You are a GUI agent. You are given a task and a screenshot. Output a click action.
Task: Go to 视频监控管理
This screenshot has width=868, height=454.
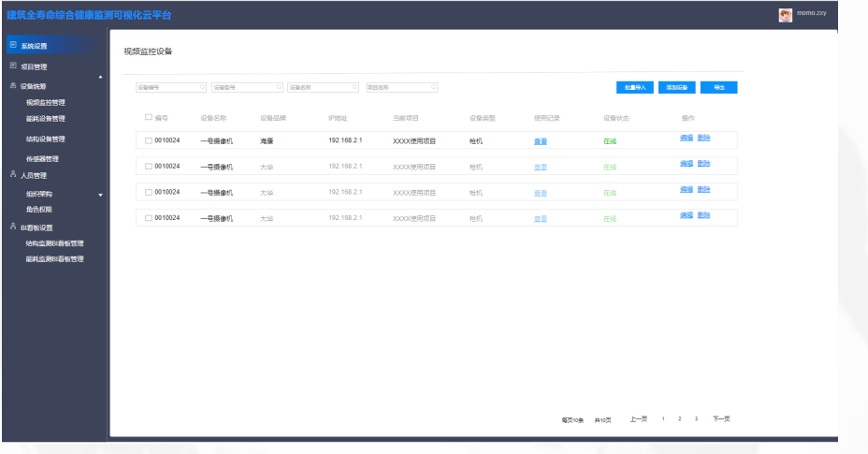click(x=46, y=103)
